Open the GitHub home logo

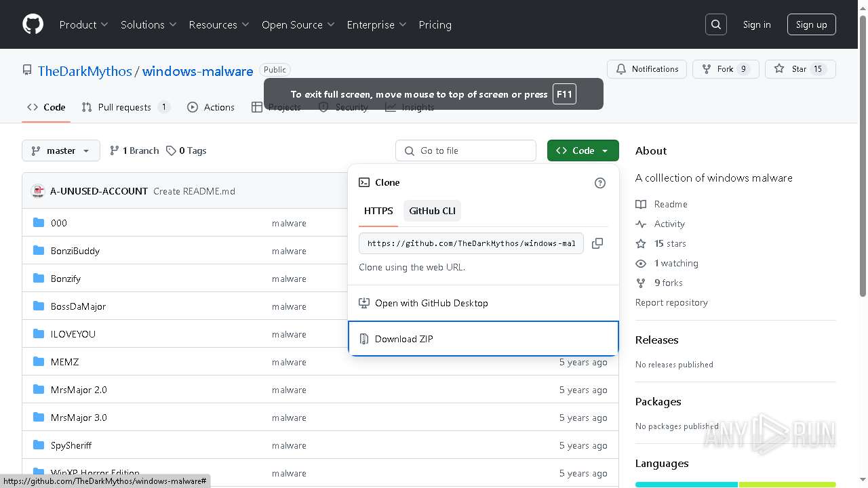(x=33, y=24)
